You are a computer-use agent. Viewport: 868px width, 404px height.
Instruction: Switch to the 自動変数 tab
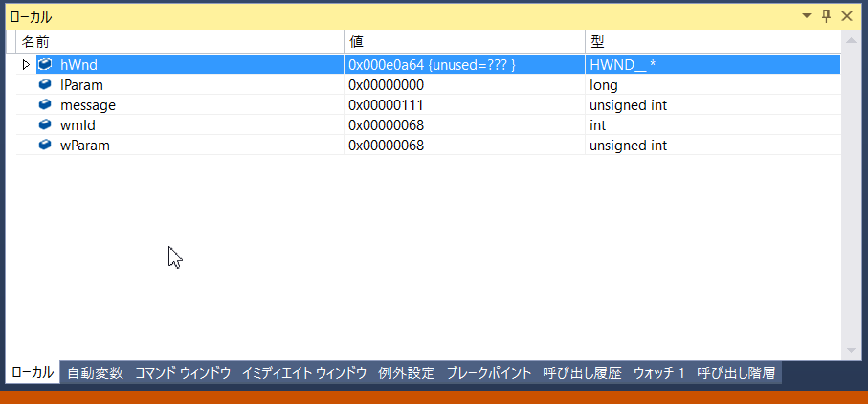point(95,373)
